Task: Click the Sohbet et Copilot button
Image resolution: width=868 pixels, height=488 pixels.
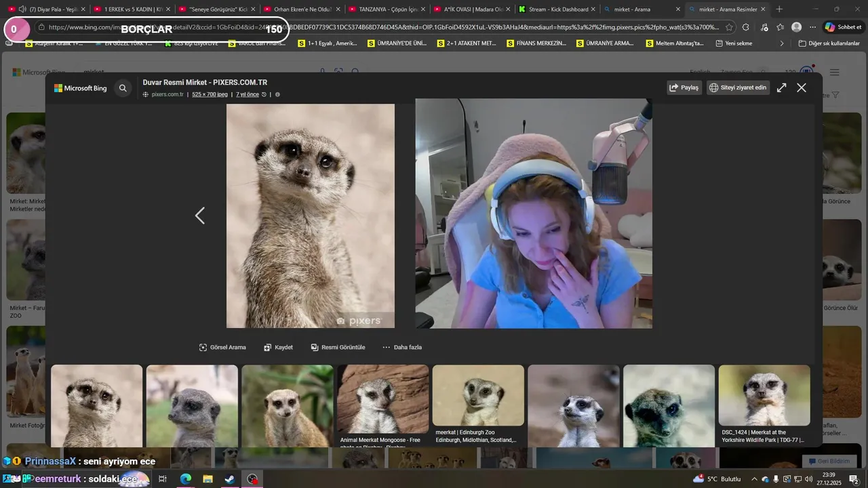Action: pos(843,27)
